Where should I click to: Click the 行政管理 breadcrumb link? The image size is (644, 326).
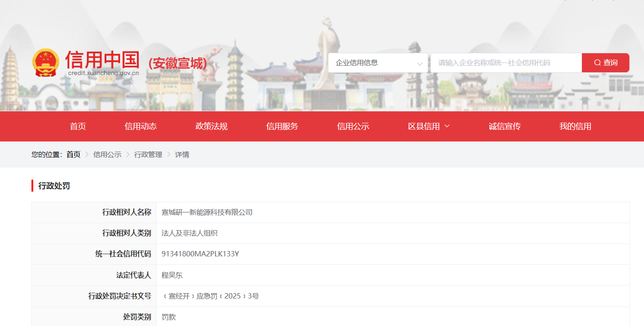148,155
